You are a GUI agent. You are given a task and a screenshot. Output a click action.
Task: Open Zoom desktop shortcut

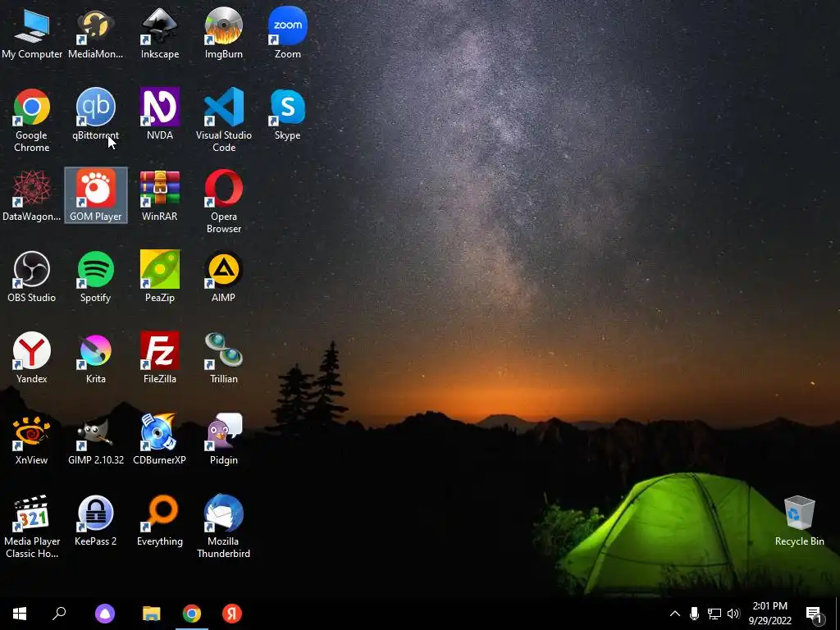click(288, 33)
